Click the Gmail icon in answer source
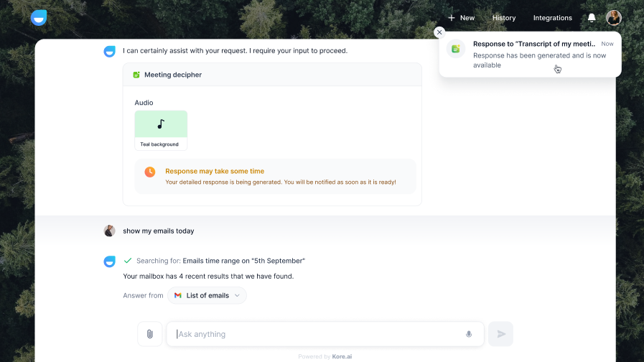 pyautogui.click(x=178, y=295)
